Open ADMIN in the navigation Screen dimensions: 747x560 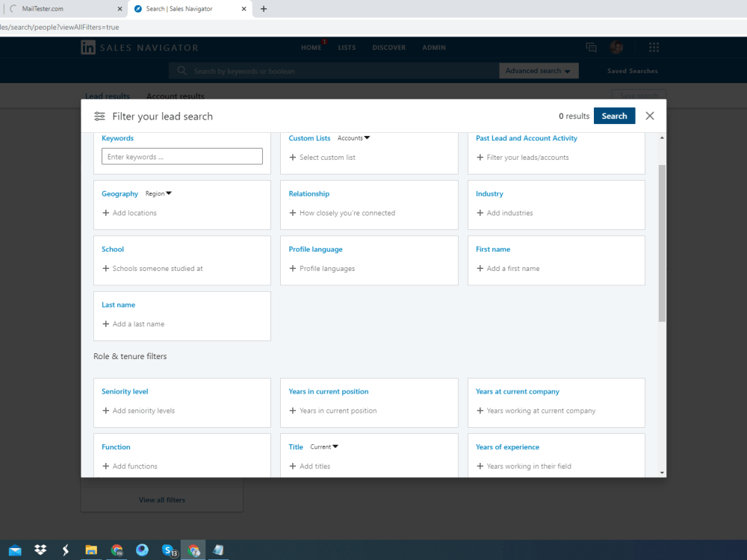(434, 48)
